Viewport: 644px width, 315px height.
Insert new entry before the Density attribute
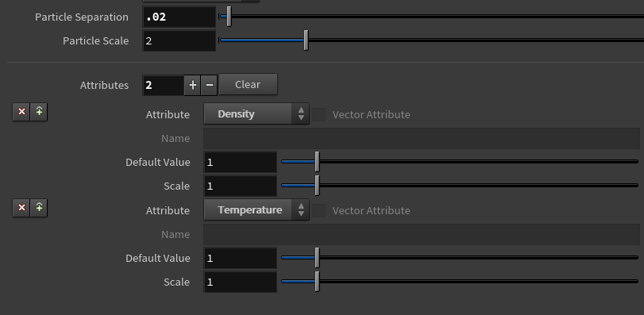(x=39, y=112)
